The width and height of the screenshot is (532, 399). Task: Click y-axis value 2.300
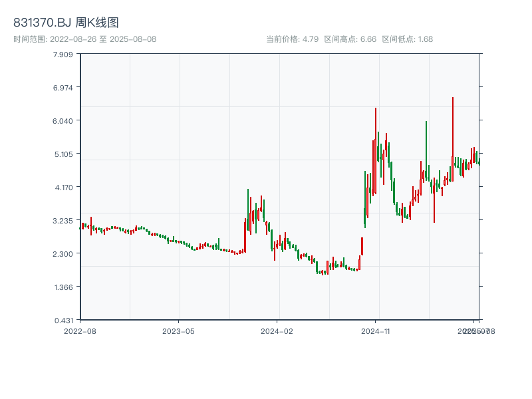(63, 254)
